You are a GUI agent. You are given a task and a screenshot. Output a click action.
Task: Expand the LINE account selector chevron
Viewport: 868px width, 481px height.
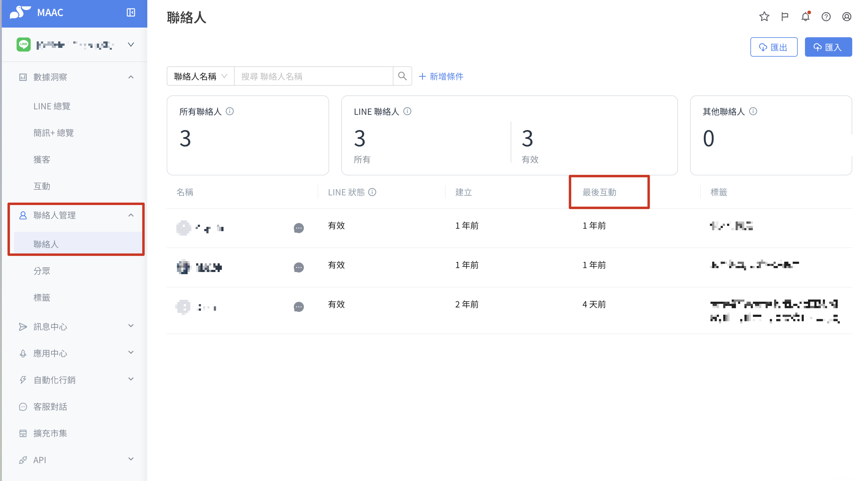(131, 45)
